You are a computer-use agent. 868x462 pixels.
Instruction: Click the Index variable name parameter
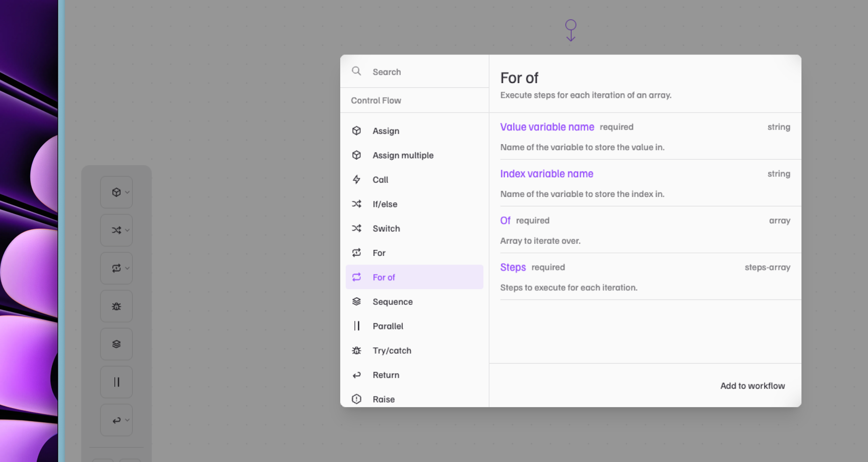coord(546,174)
